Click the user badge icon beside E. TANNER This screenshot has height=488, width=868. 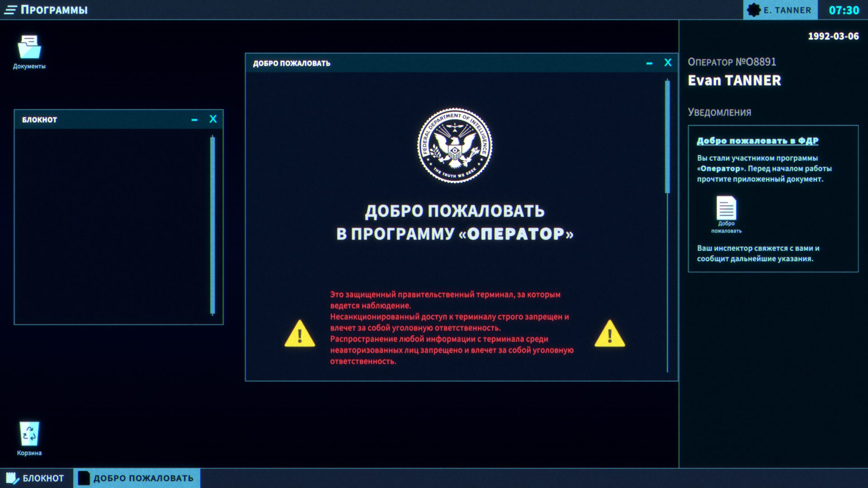pos(754,10)
